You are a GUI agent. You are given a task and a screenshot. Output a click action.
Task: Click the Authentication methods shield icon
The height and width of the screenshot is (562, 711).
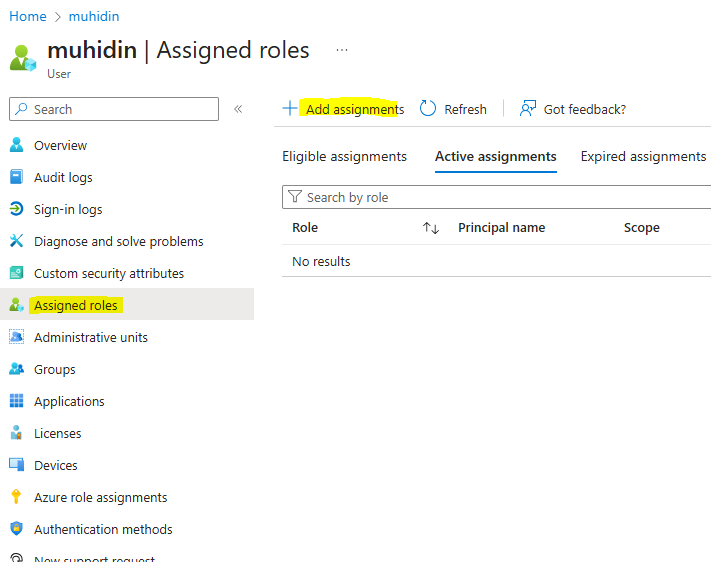point(16,529)
